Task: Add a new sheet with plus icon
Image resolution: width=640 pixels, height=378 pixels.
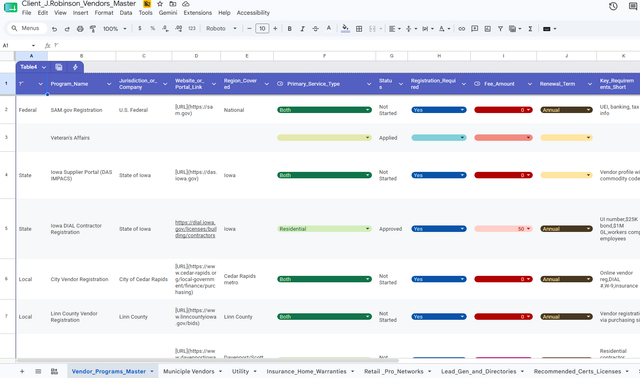Action: pyautogui.click(x=22, y=371)
